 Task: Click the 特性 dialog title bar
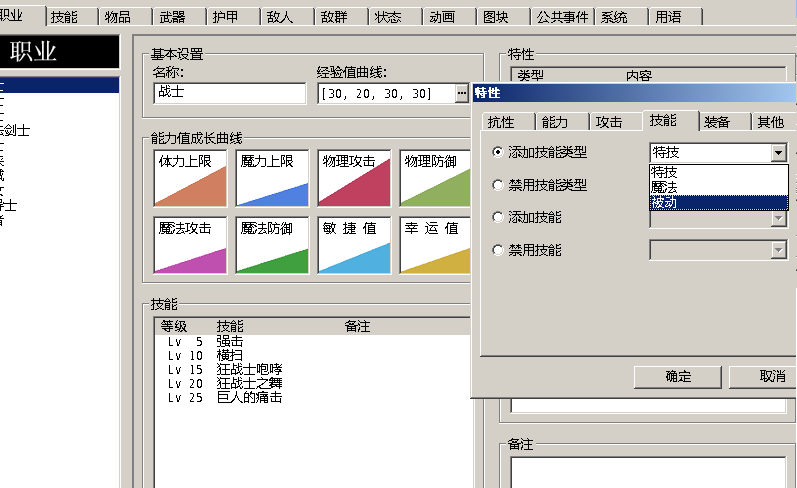coord(634,93)
